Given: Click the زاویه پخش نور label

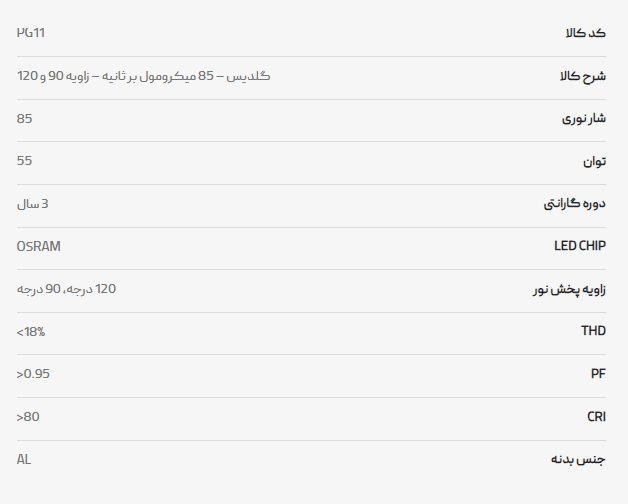Looking at the screenshot, I should tap(569, 289).
